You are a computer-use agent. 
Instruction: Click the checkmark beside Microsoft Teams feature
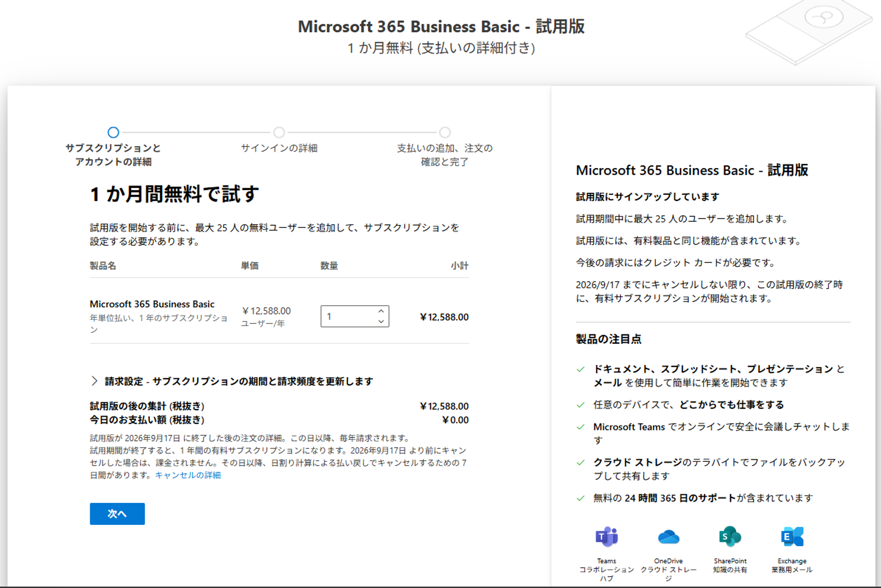click(x=581, y=427)
